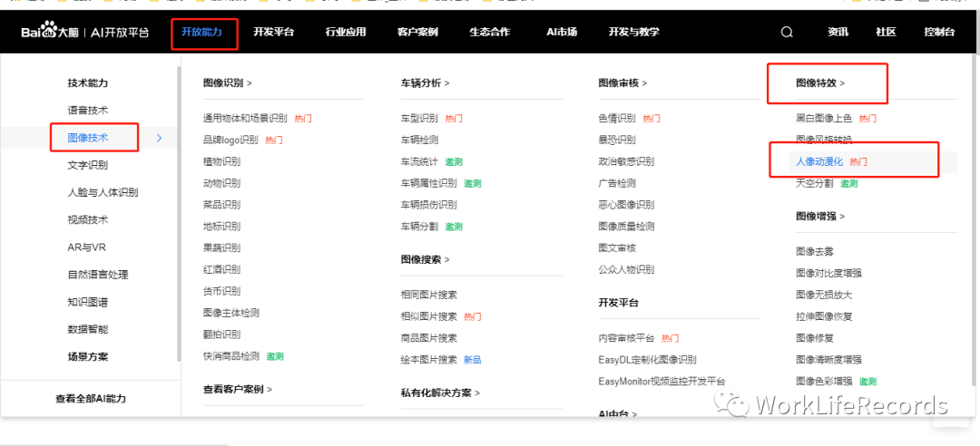Click 内容审核平台 link
This screenshot has height=446, width=980.
pos(626,338)
